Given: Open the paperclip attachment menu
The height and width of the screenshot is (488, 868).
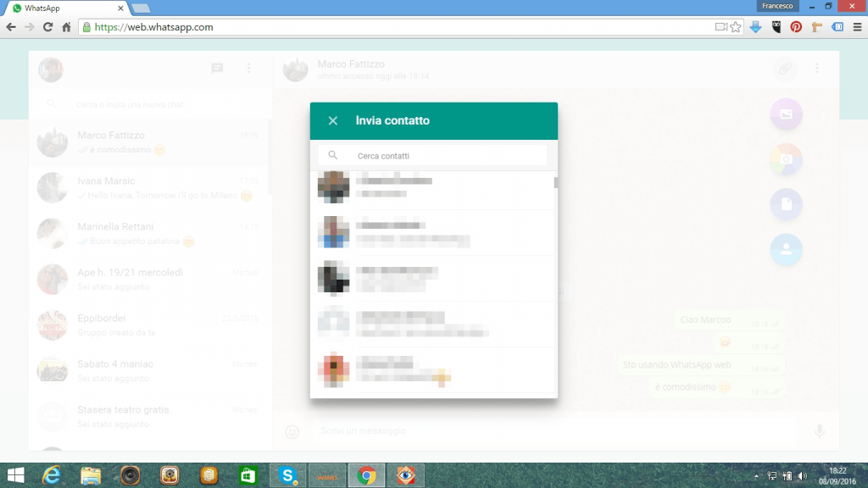Looking at the screenshot, I should 785,69.
